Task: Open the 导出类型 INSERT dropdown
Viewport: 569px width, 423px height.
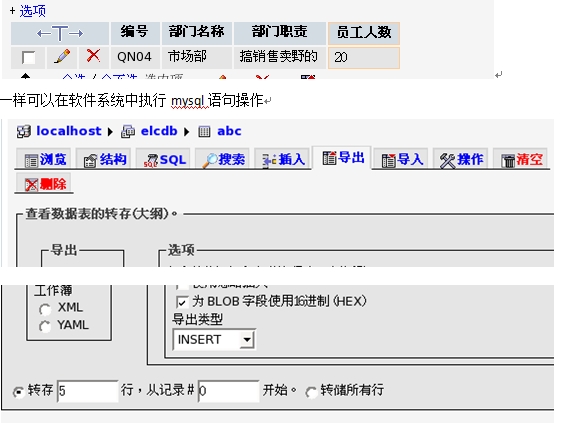Action: click(214, 340)
